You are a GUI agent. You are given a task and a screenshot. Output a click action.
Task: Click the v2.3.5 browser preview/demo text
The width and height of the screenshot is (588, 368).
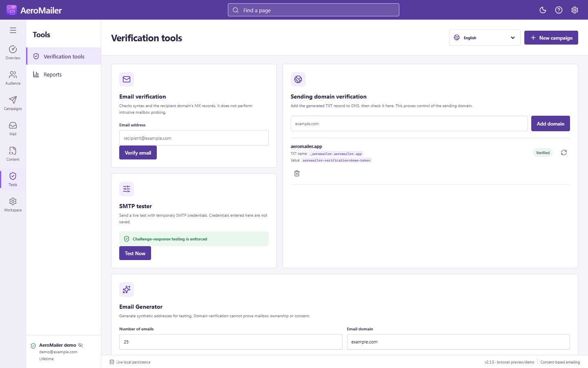pyautogui.click(x=509, y=362)
